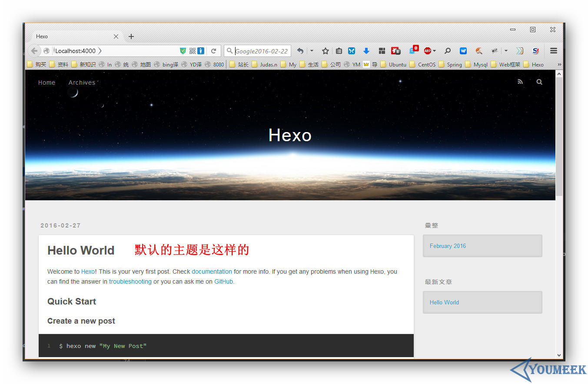
Task: Click the browser back arrow button
Action: pyautogui.click(x=34, y=51)
